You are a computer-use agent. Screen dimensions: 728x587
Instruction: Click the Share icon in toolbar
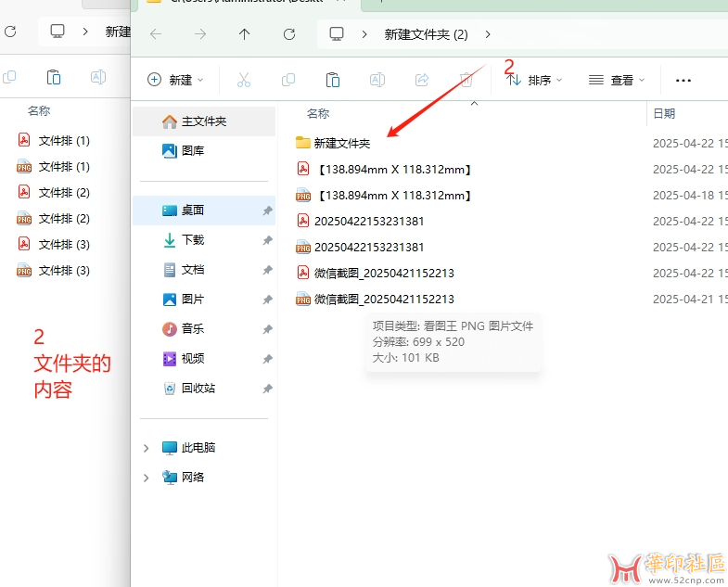point(422,81)
